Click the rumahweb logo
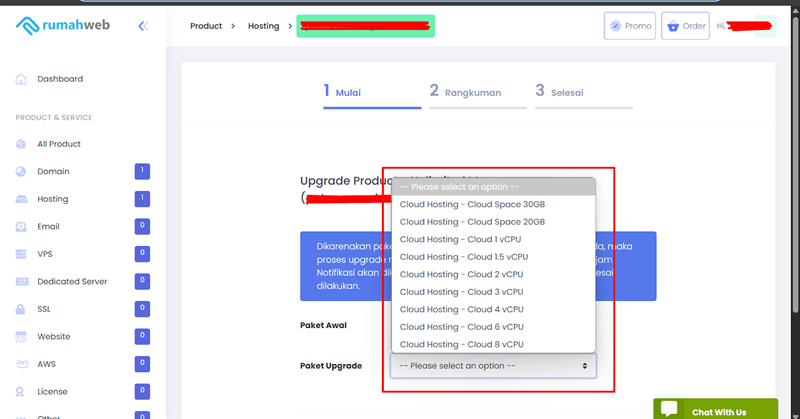 point(63,26)
